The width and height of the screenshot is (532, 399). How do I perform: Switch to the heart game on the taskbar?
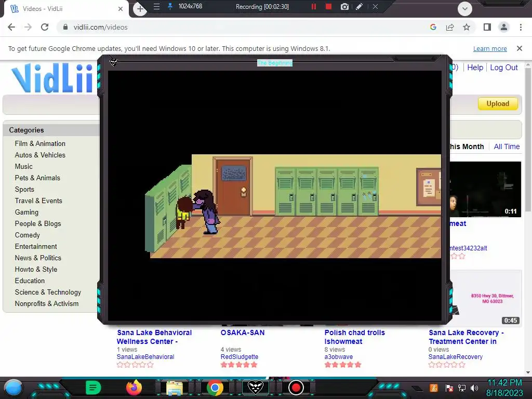(x=256, y=387)
